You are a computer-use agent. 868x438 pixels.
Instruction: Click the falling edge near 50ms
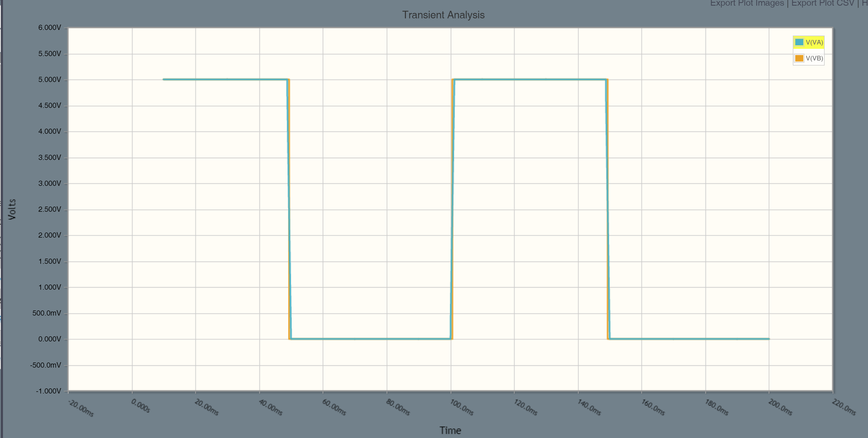(289, 209)
